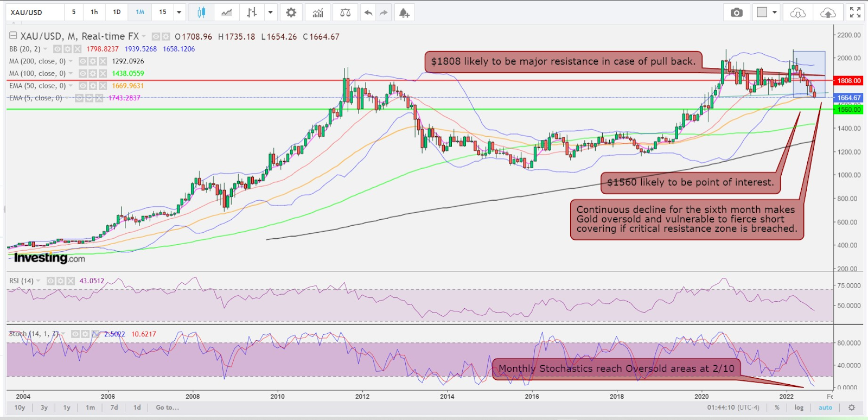The width and height of the screenshot is (868, 420).
Task: Hide the Stoch (14, 1, 3) indicator
Action: click(75, 334)
